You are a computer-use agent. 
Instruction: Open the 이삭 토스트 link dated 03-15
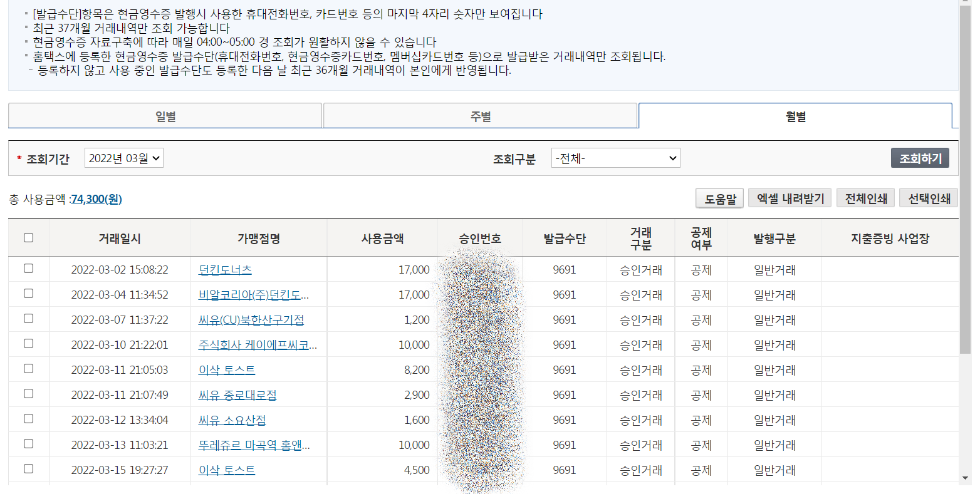click(x=227, y=470)
